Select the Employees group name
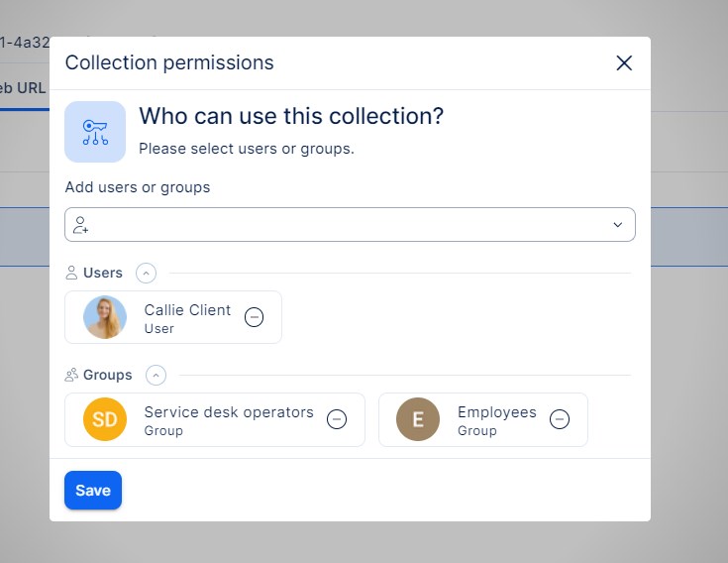728x563 pixels. (x=496, y=412)
